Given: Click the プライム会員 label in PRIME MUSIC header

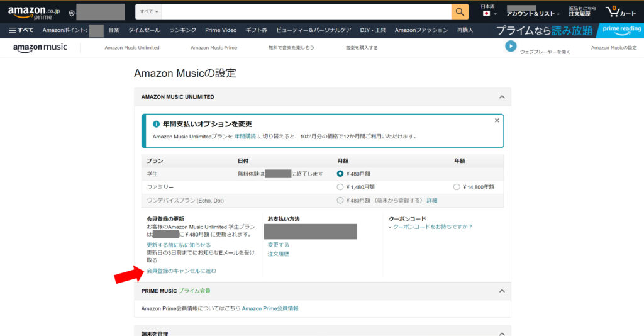Looking at the screenshot, I should (x=194, y=291).
